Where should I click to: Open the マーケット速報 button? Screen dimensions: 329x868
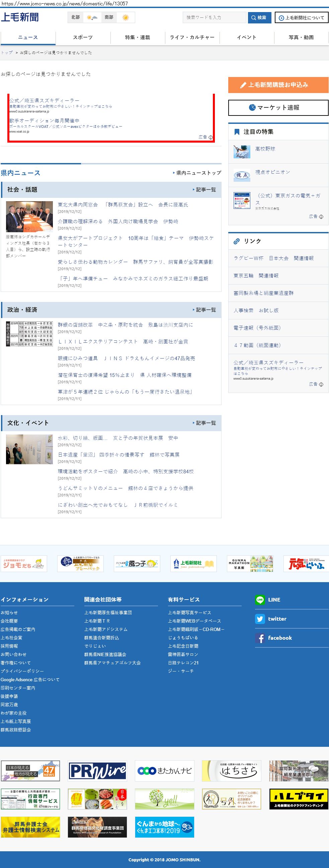pyautogui.click(x=278, y=108)
